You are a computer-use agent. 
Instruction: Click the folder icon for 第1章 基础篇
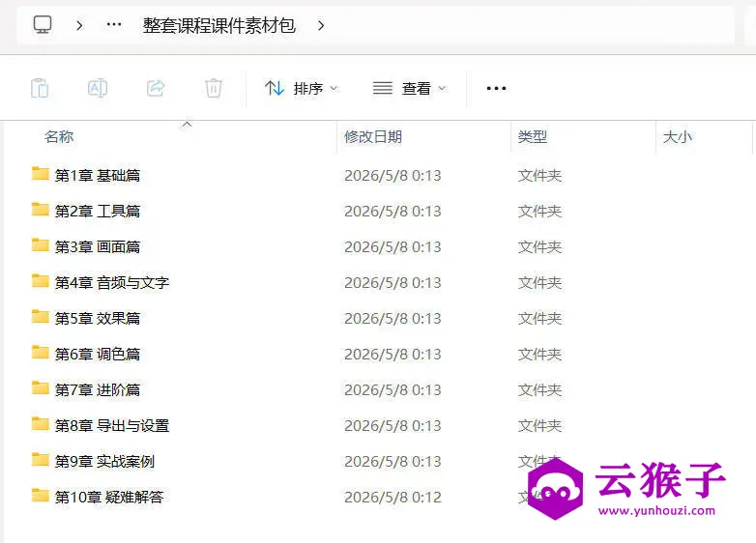pyautogui.click(x=40, y=174)
